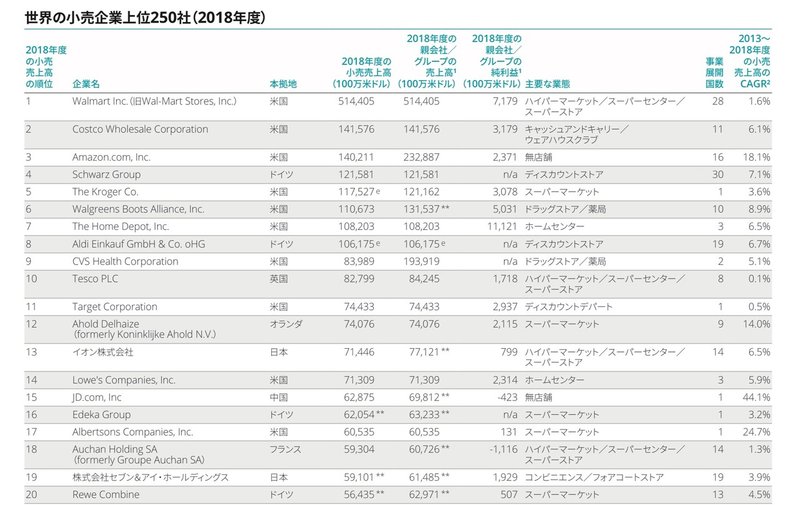Click Rewe Combine net income 507
The image size is (800, 505).
(509, 495)
